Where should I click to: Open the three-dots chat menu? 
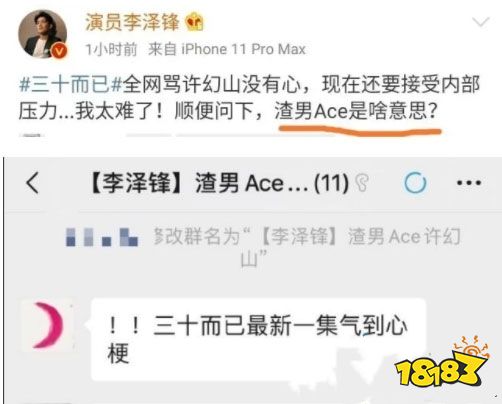469,183
